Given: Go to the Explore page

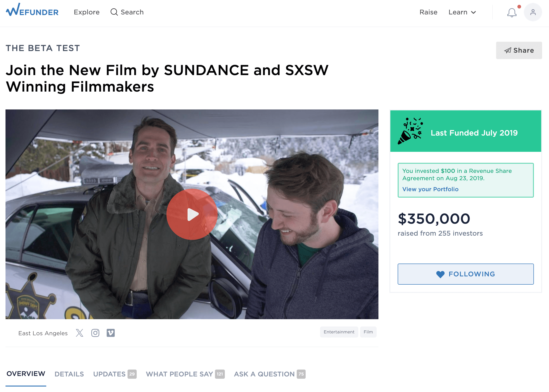Looking at the screenshot, I should coord(87,12).
